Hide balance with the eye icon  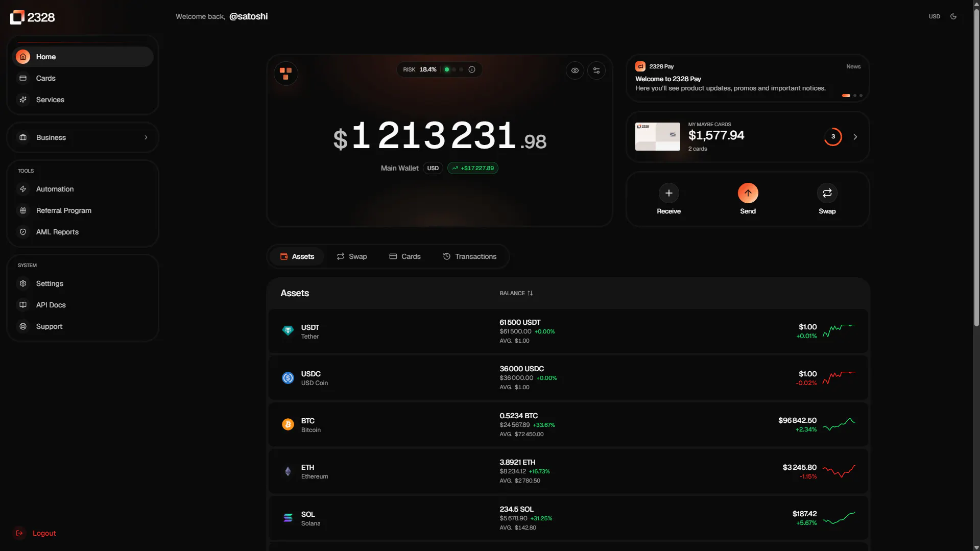coord(575,70)
